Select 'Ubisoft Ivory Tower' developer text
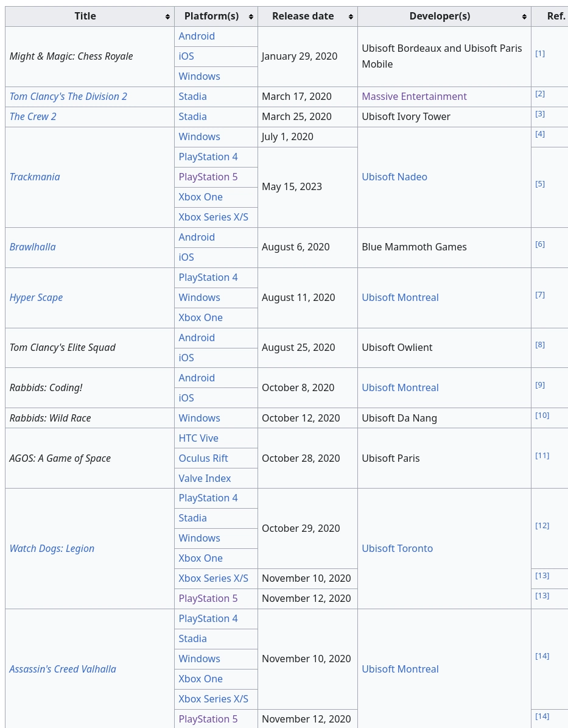Viewport: 568px width, 728px height. point(406,116)
